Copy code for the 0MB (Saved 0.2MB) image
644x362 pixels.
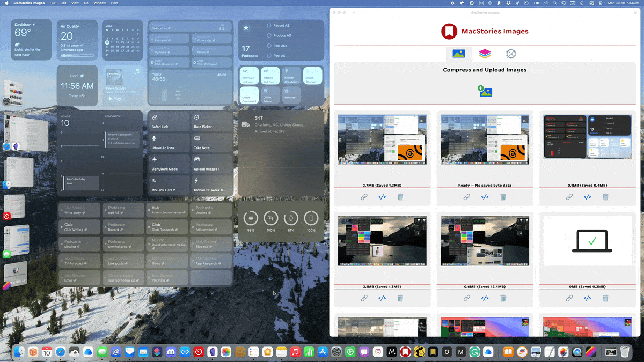(588, 298)
